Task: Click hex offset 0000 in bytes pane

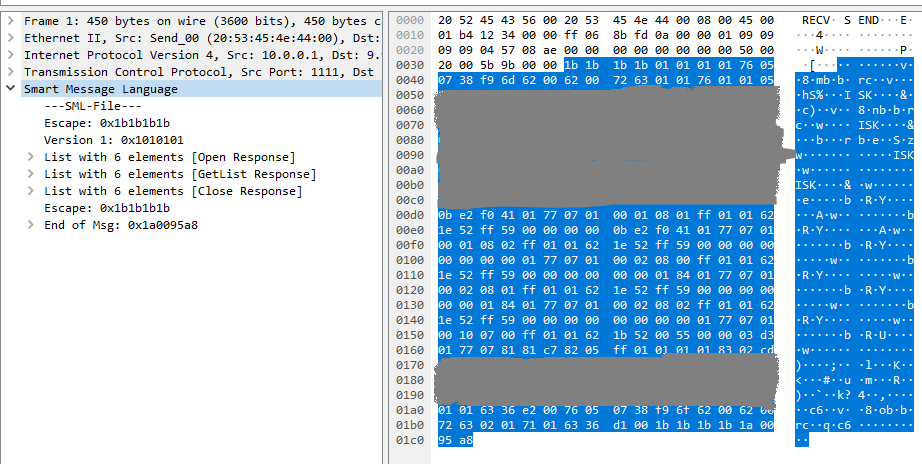Action: pos(410,20)
